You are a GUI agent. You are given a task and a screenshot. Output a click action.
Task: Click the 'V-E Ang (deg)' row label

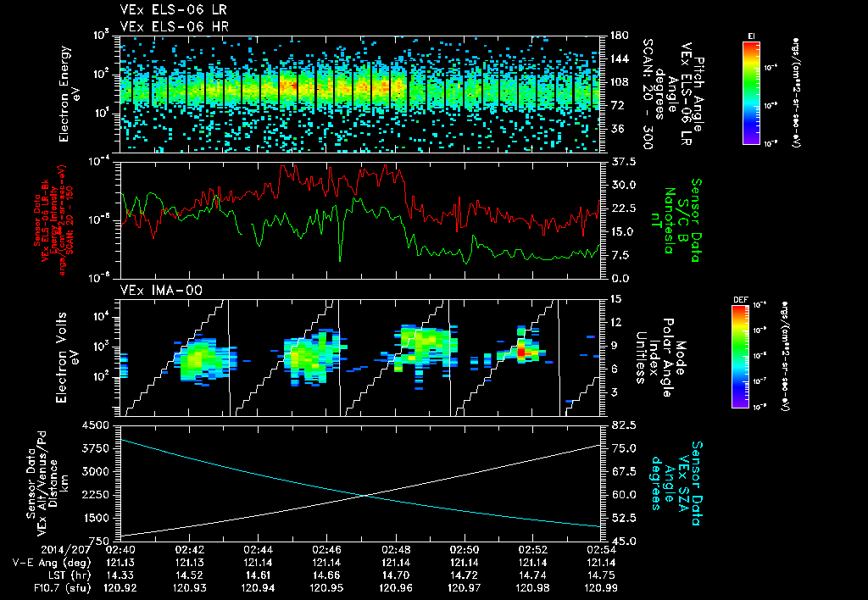pos(51,563)
